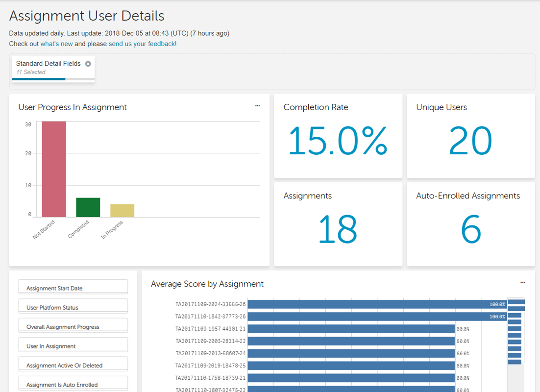Click bar for TA20171109-1957-44301-21
This screenshot has height=392, width=540.
pyautogui.click(x=351, y=329)
